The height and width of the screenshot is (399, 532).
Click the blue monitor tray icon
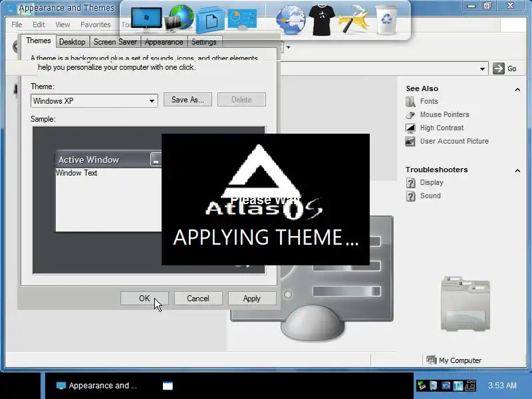[x=446, y=386]
